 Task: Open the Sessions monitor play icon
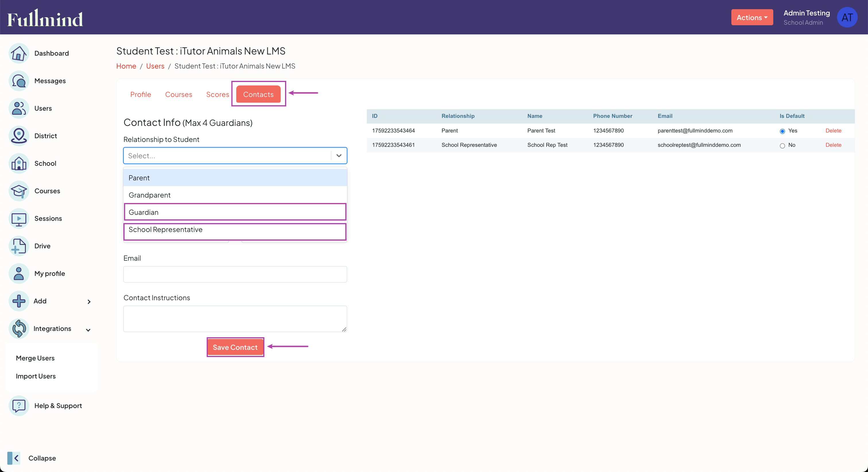pyautogui.click(x=19, y=219)
